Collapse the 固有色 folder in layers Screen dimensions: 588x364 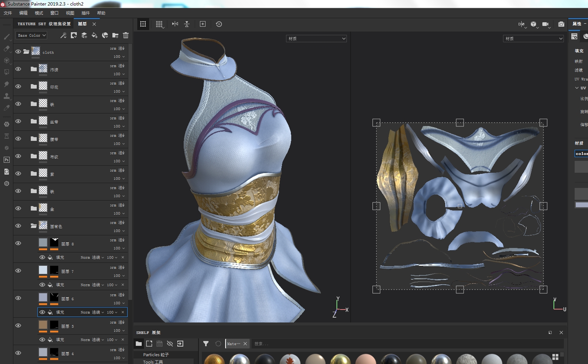tap(34, 226)
